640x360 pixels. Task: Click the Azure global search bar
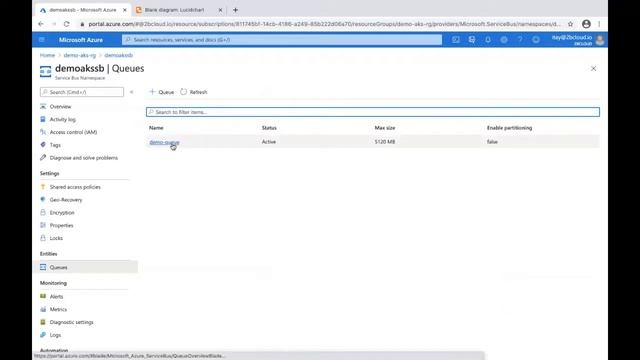tap(282, 40)
